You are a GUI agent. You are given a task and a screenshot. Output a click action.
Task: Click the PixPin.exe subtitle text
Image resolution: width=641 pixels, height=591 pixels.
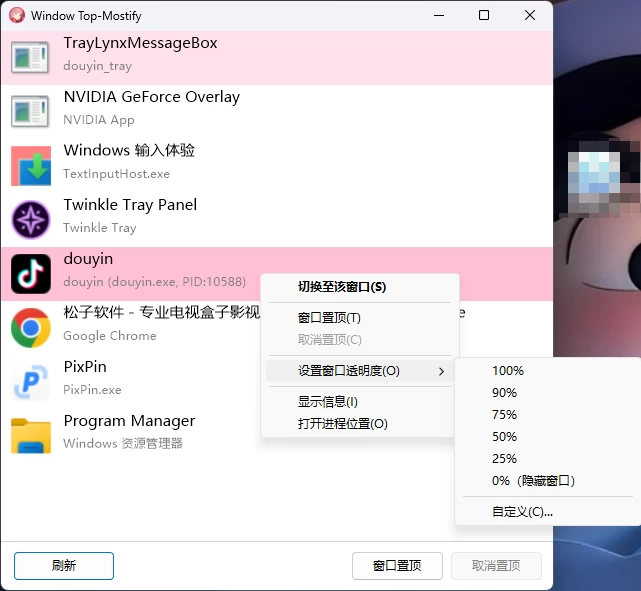click(92, 390)
